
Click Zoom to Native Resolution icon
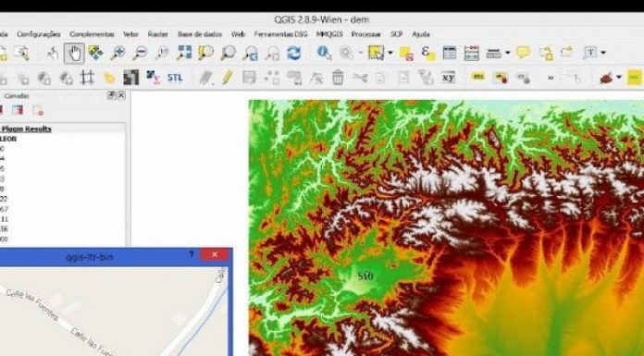162,53
